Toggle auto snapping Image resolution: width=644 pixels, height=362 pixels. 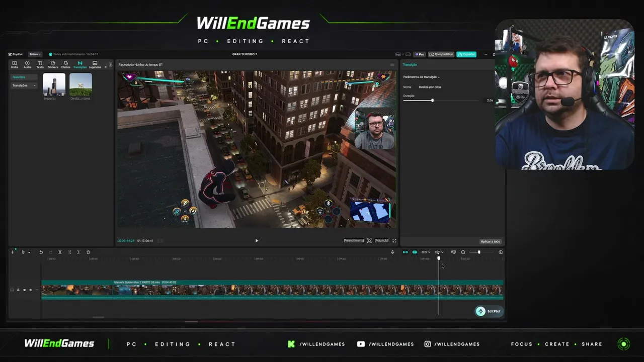pos(415,252)
